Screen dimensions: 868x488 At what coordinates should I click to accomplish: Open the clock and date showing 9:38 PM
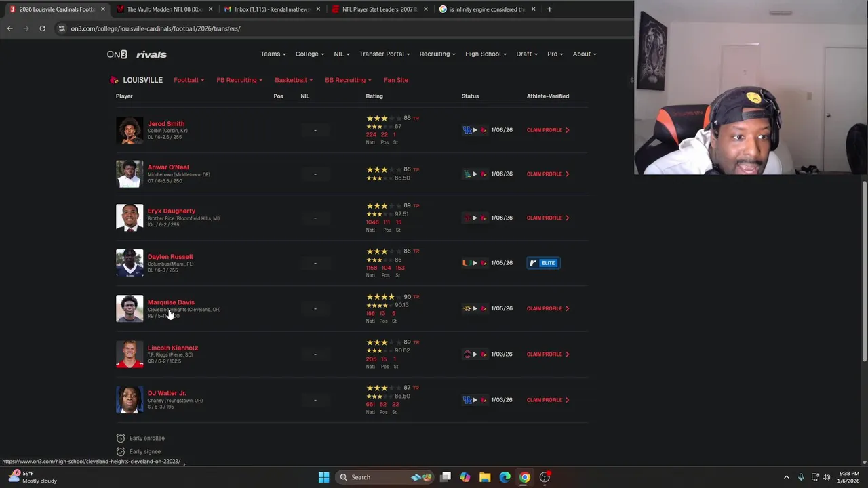(x=849, y=477)
